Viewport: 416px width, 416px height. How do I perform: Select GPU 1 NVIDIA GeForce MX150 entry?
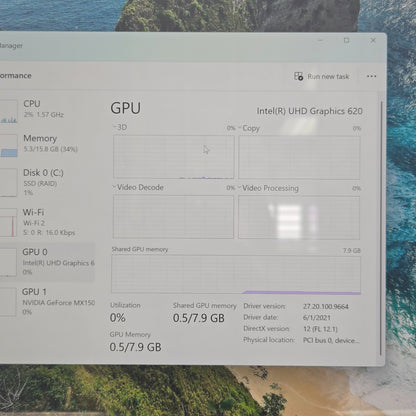pos(47,302)
